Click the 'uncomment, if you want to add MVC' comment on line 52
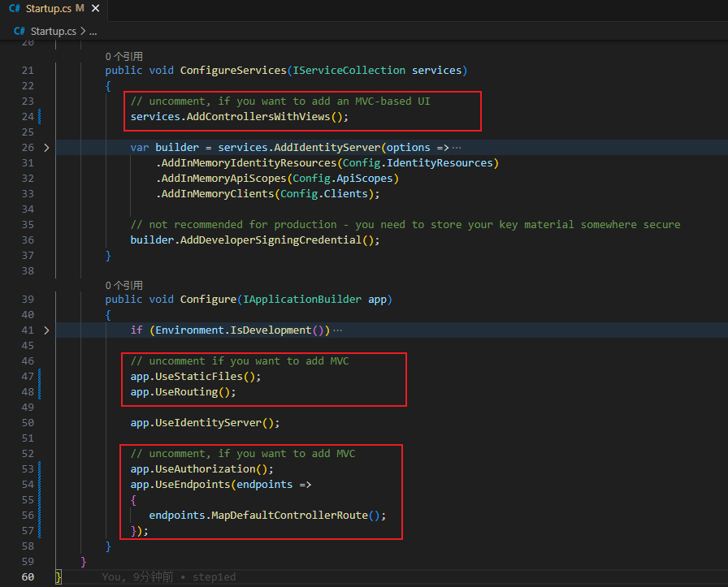Screen dimensions: 728x587 pos(243,453)
